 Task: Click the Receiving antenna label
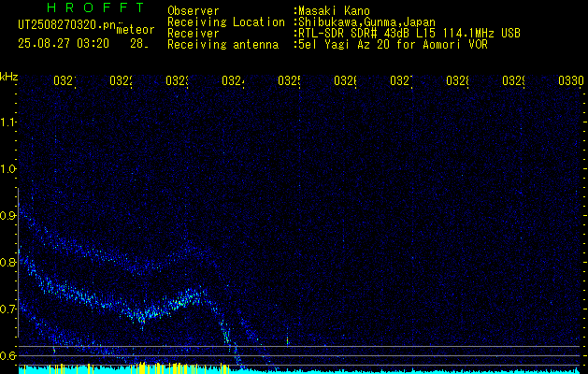click(223, 45)
